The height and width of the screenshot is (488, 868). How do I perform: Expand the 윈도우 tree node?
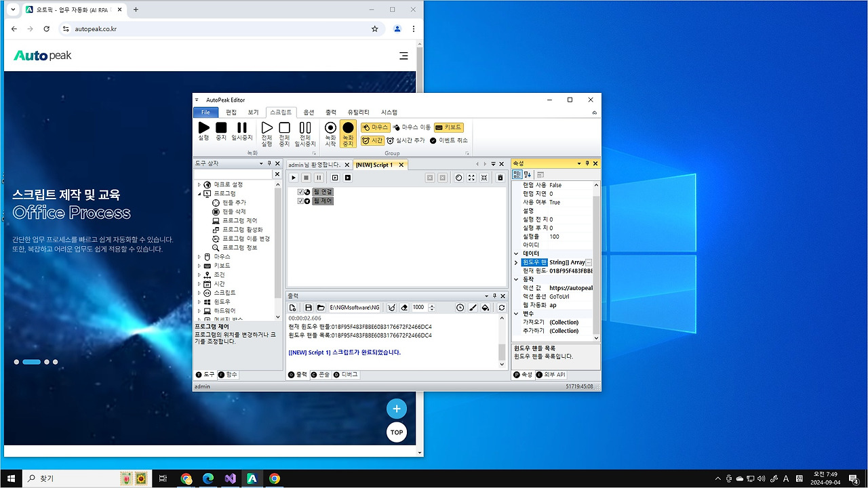coord(199,302)
